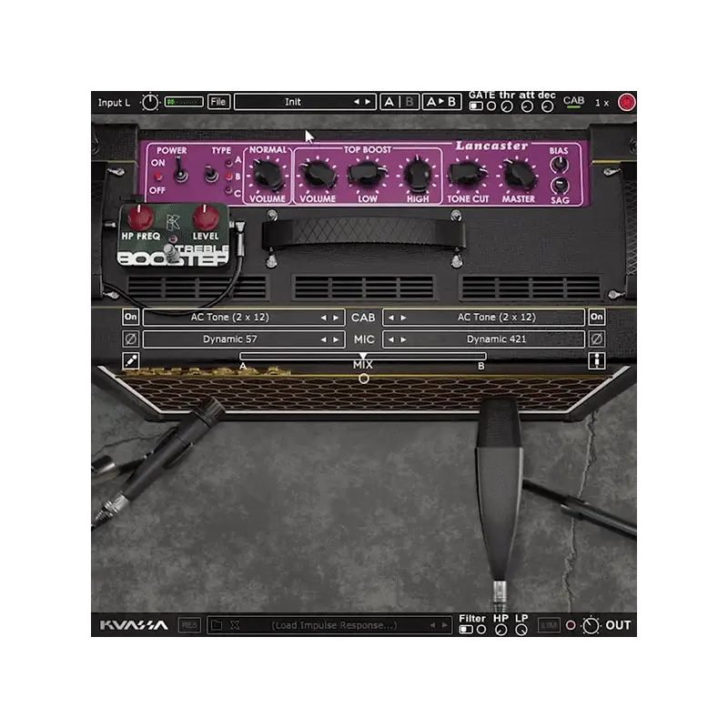Click the RES button in bottom bar

pos(189,625)
